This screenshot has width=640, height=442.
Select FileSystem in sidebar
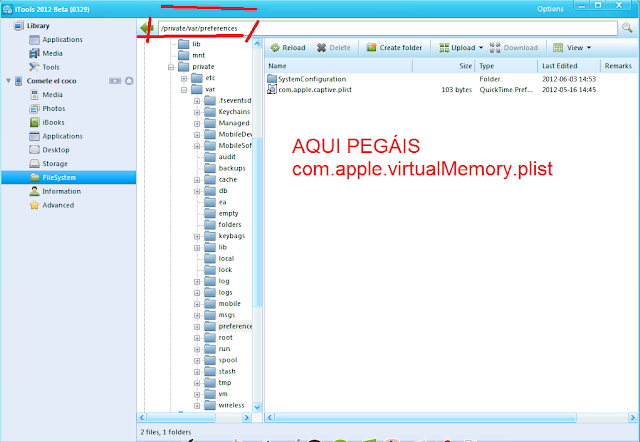(69, 178)
